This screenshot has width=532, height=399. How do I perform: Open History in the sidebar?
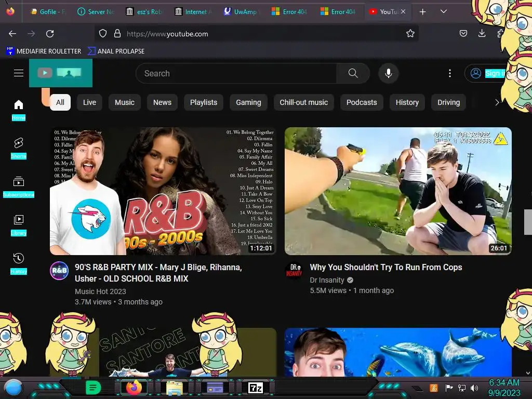tap(19, 263)
